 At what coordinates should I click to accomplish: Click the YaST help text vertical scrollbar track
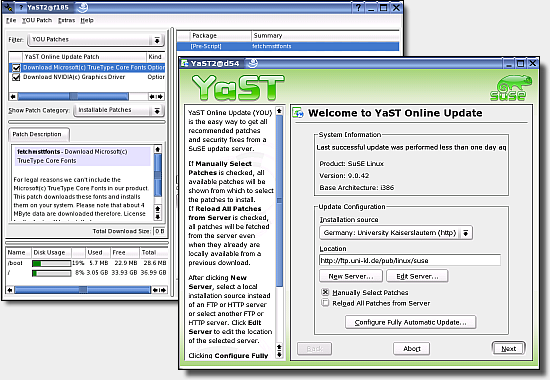pyautogui.click(x=279, y=228)
